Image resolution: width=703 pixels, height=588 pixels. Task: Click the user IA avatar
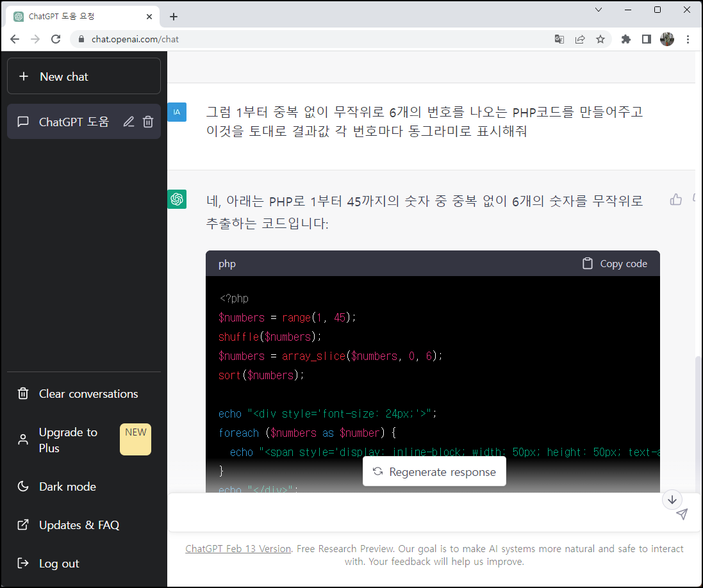(x=177, y=112)
